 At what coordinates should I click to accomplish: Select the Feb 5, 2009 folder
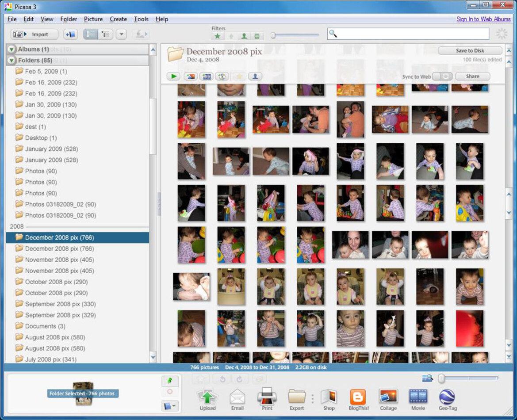click(x=77, y=71)
